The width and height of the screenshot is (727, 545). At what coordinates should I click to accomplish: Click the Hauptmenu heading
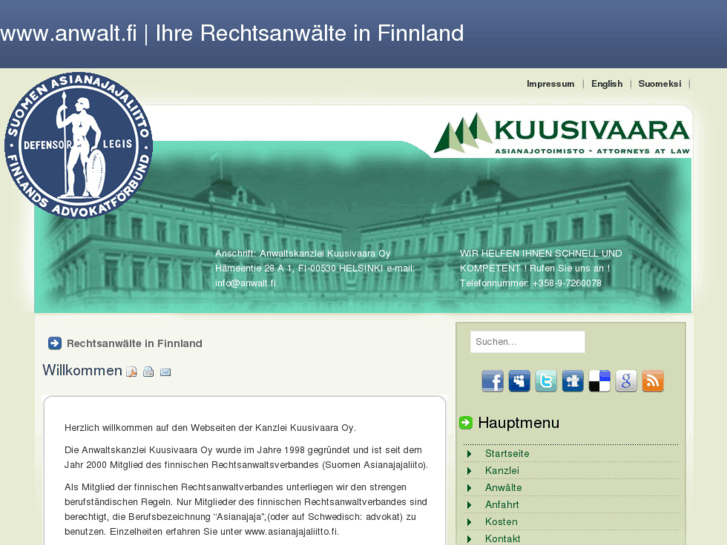518,423
